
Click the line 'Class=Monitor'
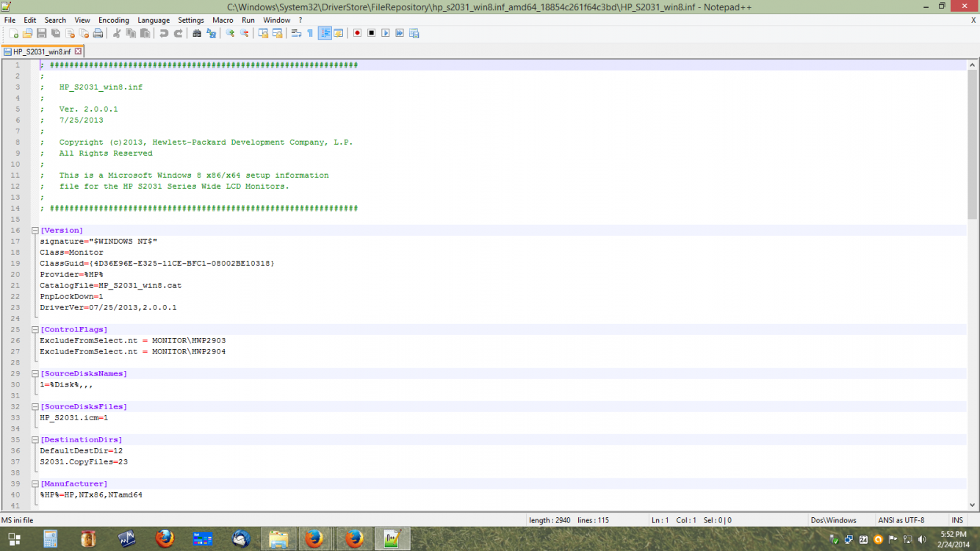pos(72,253)
